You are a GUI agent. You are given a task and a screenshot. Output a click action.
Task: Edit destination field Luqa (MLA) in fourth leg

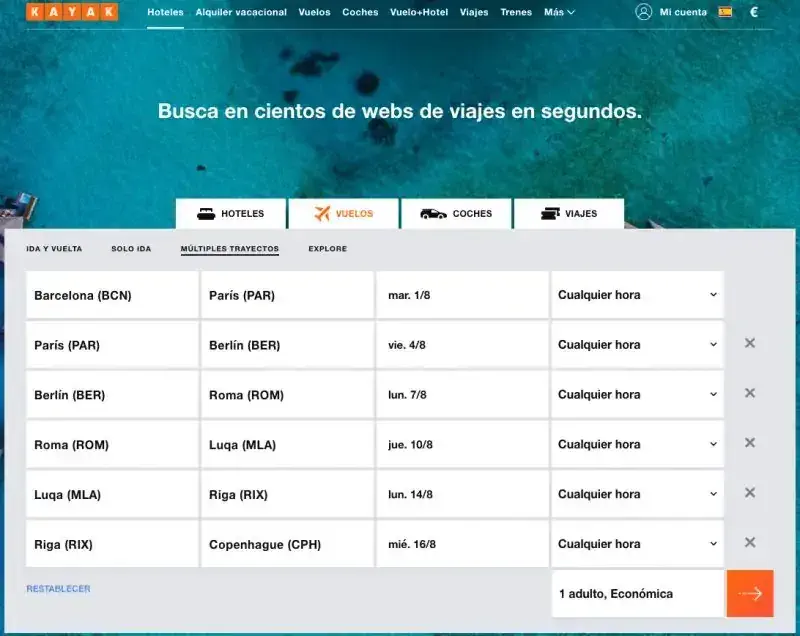287,444
